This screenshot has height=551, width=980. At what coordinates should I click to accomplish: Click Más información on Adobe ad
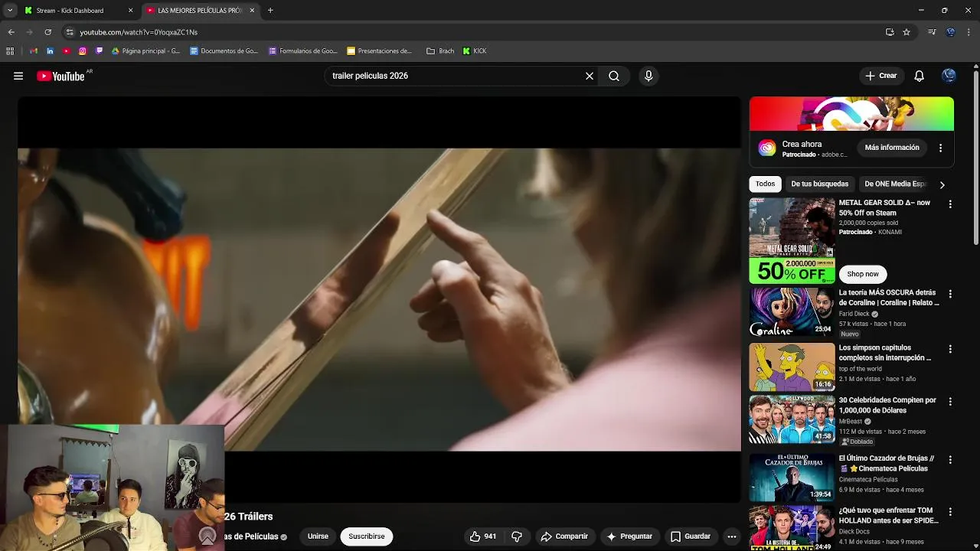click(x=892, y=148)
